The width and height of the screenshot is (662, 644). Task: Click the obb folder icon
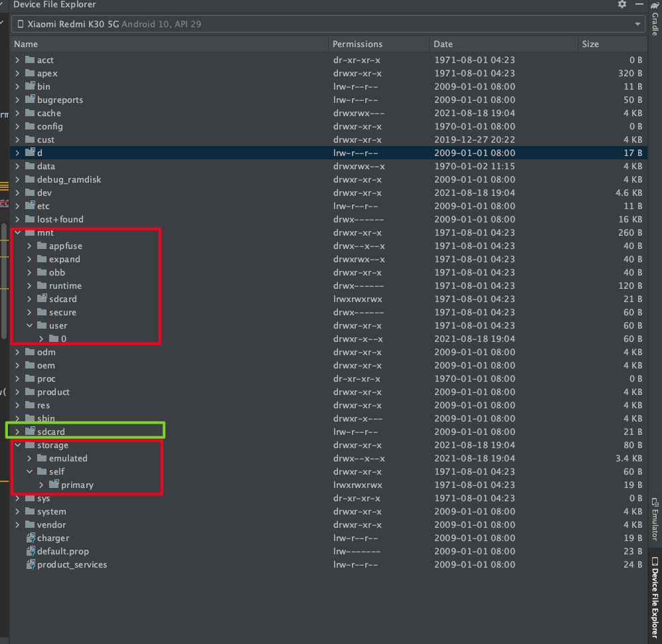pos(41,272)
